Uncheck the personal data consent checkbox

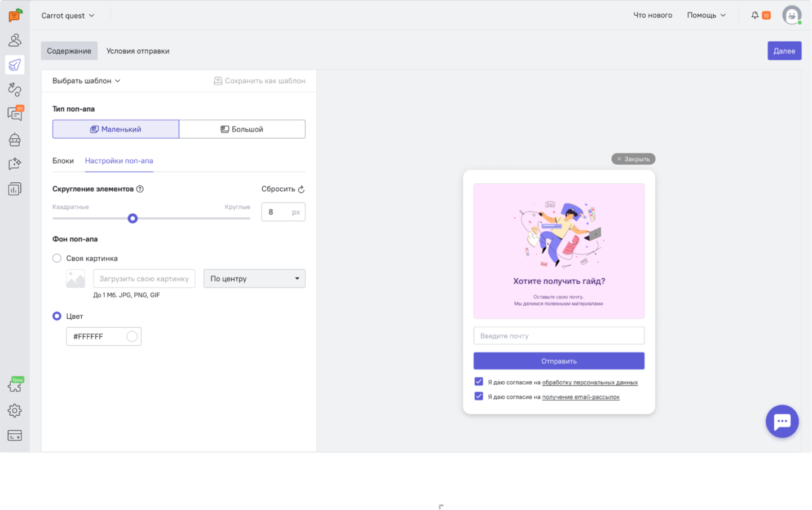[x=479, y=382]
